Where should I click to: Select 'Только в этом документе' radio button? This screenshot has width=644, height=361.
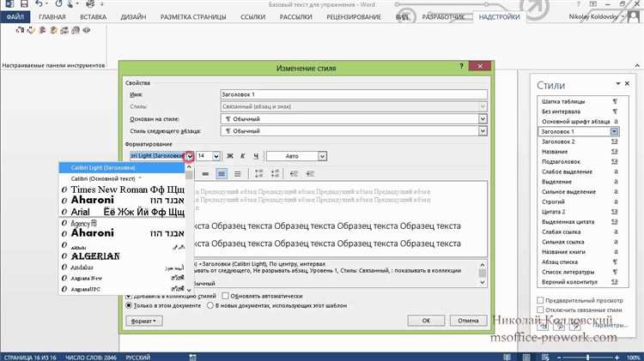point(129,305)
